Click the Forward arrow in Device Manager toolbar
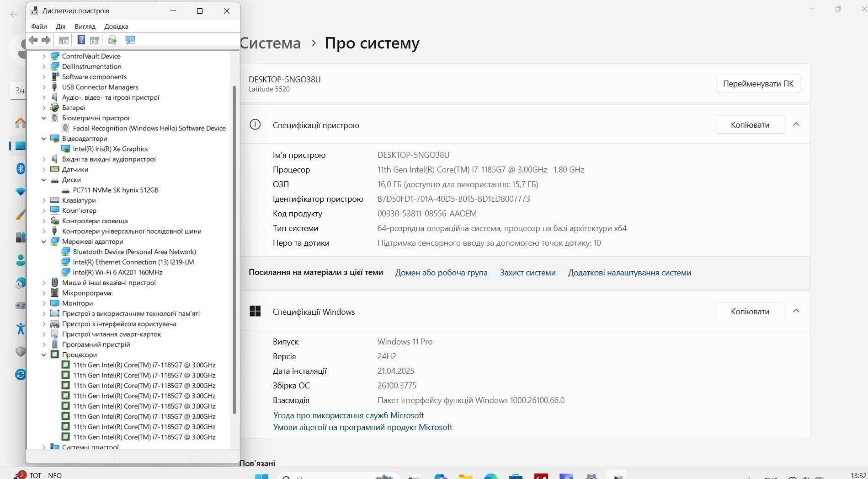868x479 pixels. click(x=46, y=40)
